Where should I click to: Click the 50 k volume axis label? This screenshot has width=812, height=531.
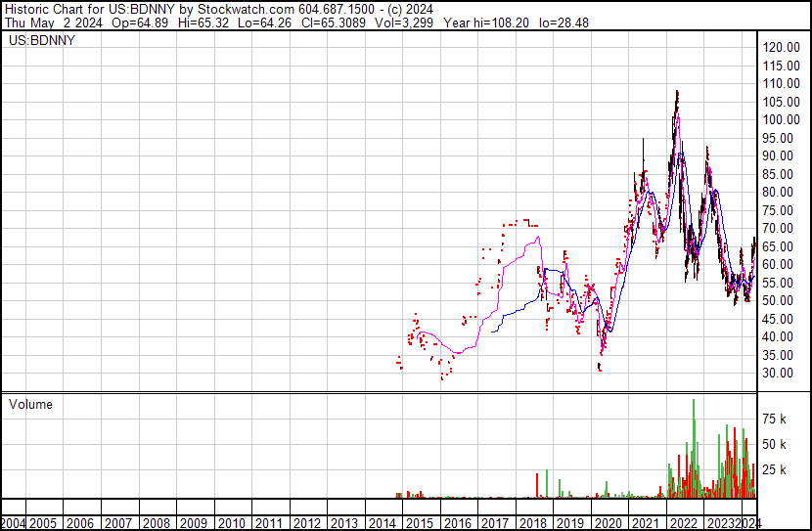click(775, 444)
